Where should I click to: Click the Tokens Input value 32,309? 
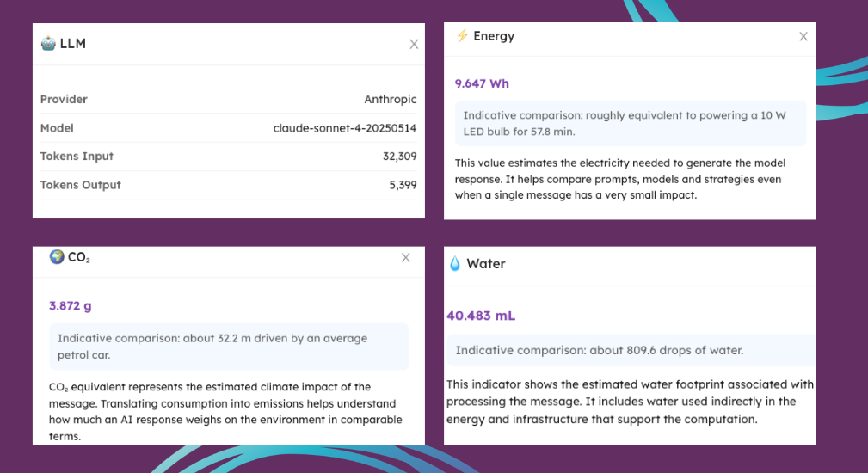click(x=399, y=157)
